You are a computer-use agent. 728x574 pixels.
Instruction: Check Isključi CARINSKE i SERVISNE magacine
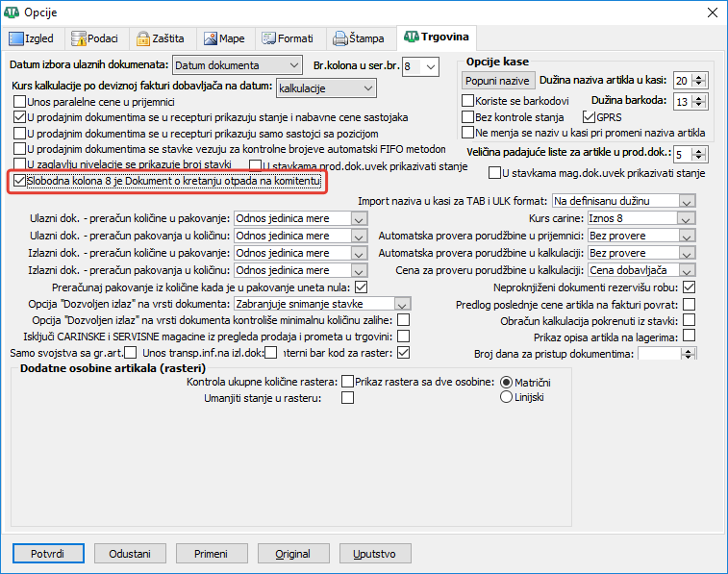click(404, 336)
